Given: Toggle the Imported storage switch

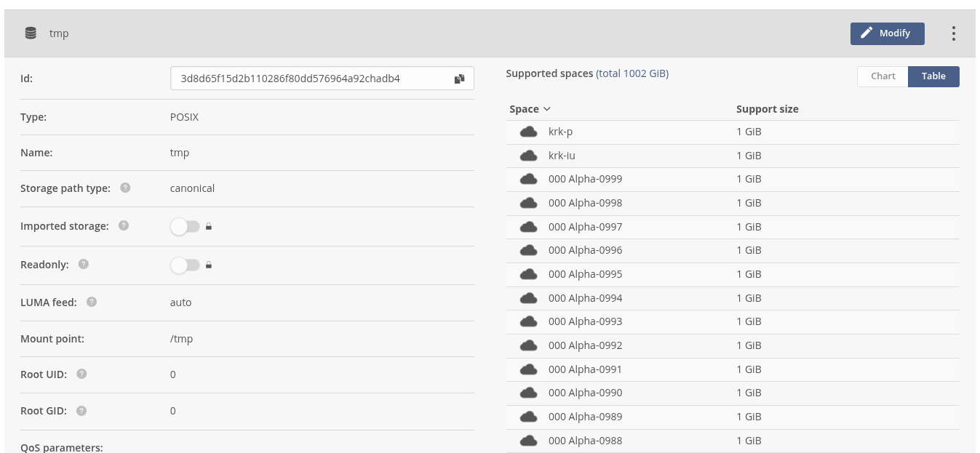Looking at the screenshot, I should 185,227.
